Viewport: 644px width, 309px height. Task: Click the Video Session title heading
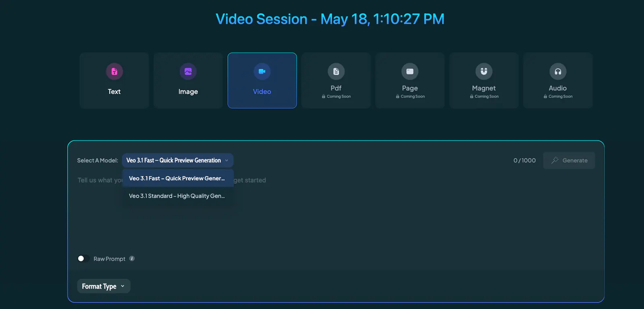click(x=330, y=19)
